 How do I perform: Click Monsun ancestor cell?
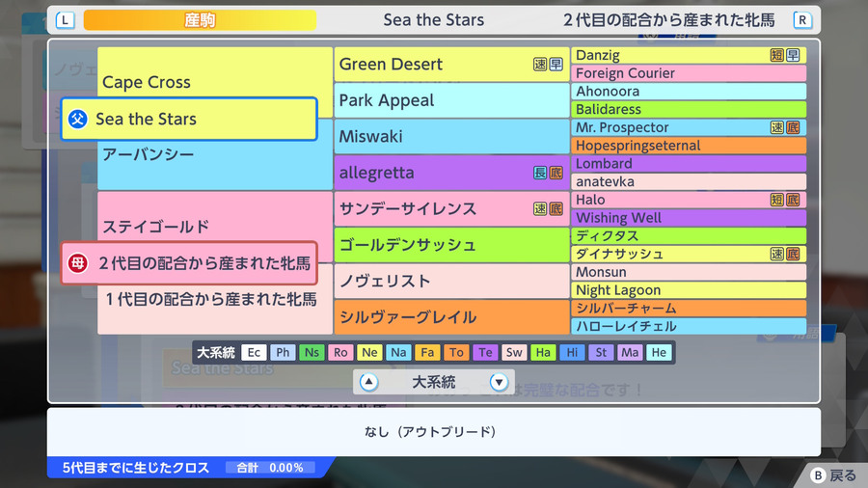click(689, 272)
